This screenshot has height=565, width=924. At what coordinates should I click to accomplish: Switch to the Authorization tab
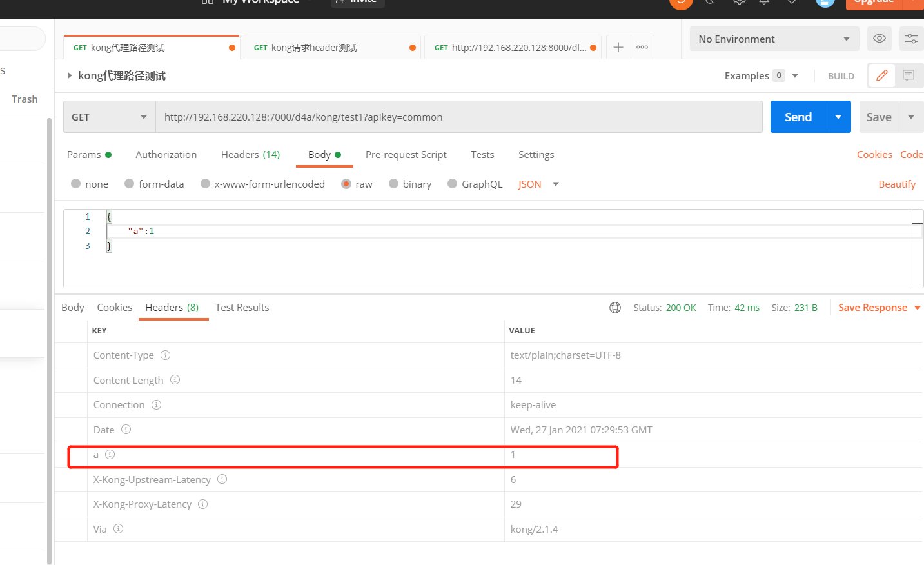click(x=166, y=154)
